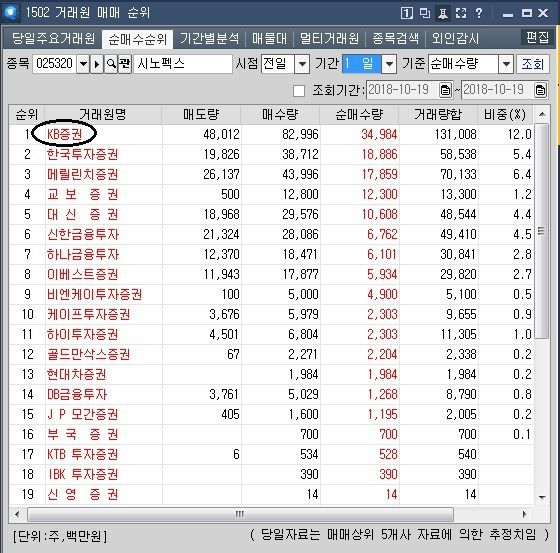Click the vertical scrollbar thumb
This screenshot has width=560, height=553.
pos(542,231)
